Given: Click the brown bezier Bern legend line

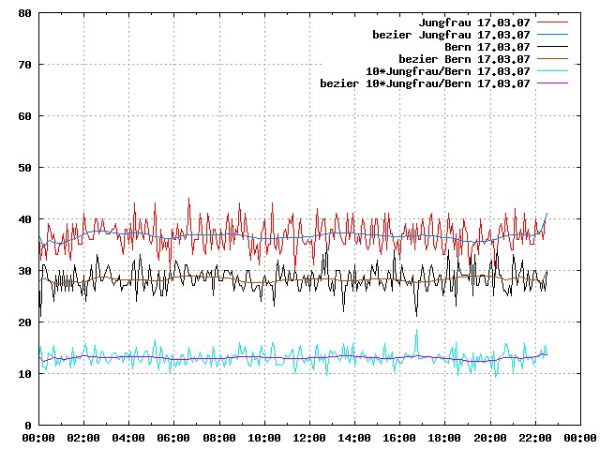Looking at the screenshot, I should pyautogui.click(x=552, y=59).
